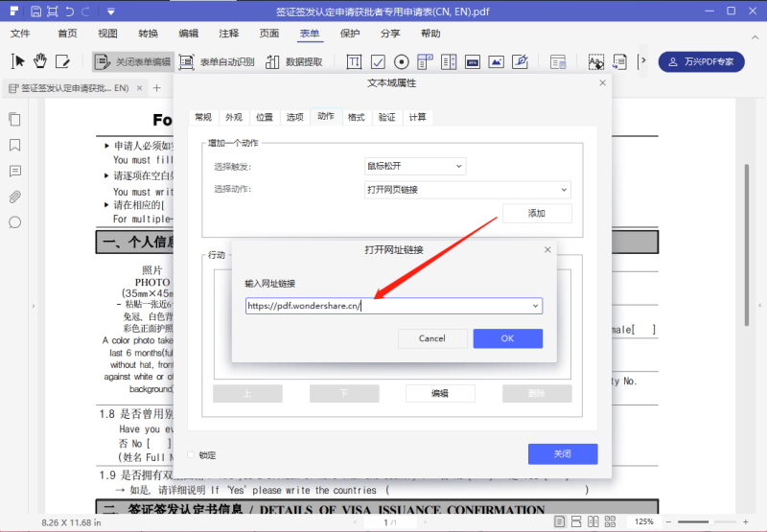The width and height of the screenshot is (767, 532).
Task: Undo the last action
Action: pos(70,12)
